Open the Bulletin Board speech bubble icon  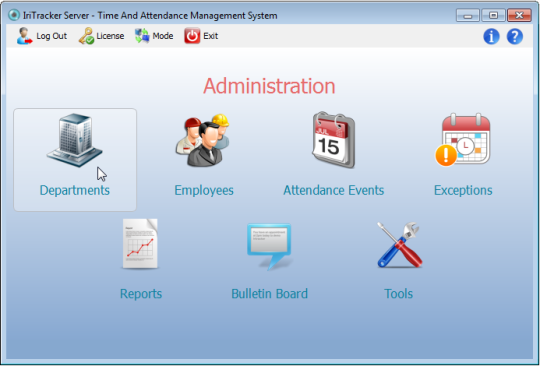tap(269, 246)
